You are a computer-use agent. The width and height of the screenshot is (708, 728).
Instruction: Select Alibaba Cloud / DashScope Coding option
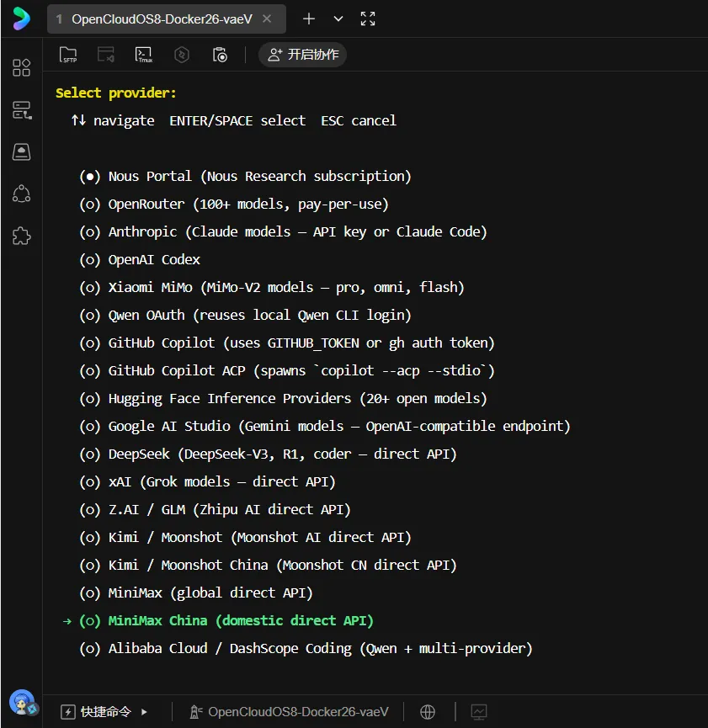pos(306,649)
